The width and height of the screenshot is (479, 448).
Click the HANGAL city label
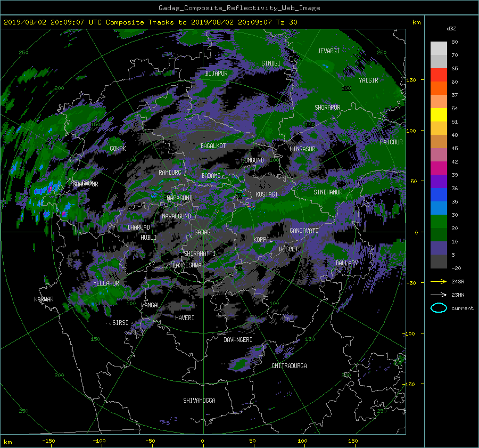click(x=150, y=305)
